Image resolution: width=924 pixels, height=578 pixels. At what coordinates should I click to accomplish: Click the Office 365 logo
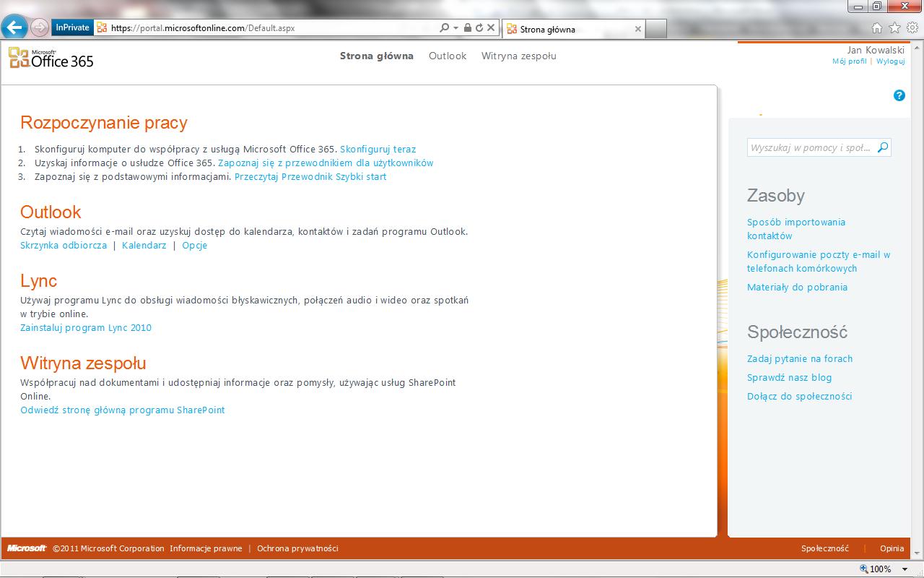pyautogui.click(x=51, y=59)
